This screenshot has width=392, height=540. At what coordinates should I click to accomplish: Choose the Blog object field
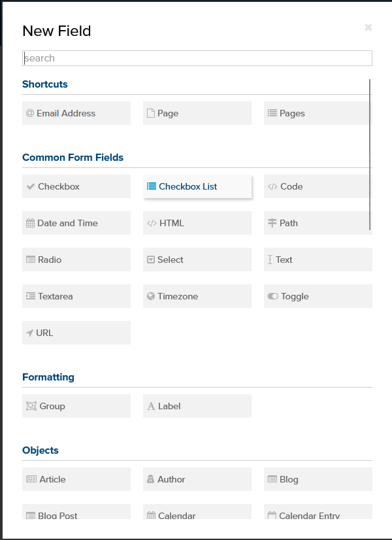[318, 479]
